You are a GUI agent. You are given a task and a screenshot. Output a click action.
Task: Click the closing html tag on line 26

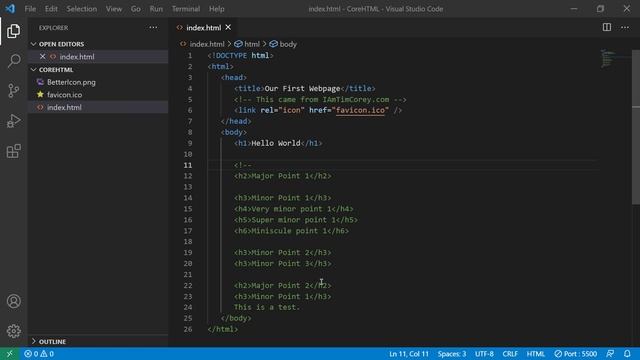pos(222,329)
